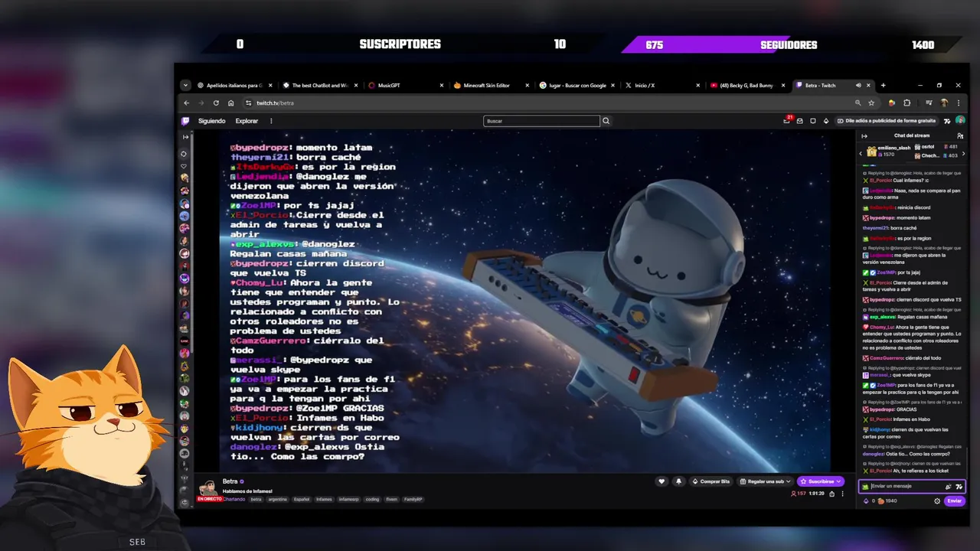Open the Siguiendo page

click(x=212, y=121)
